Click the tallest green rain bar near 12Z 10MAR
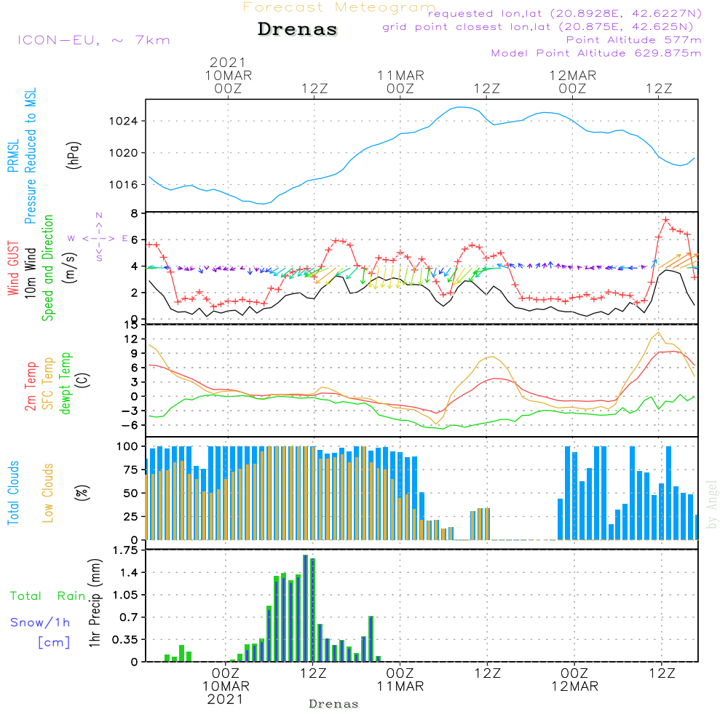Image resolution: width=728 pixels, height=728 pixels. point(306,608)
